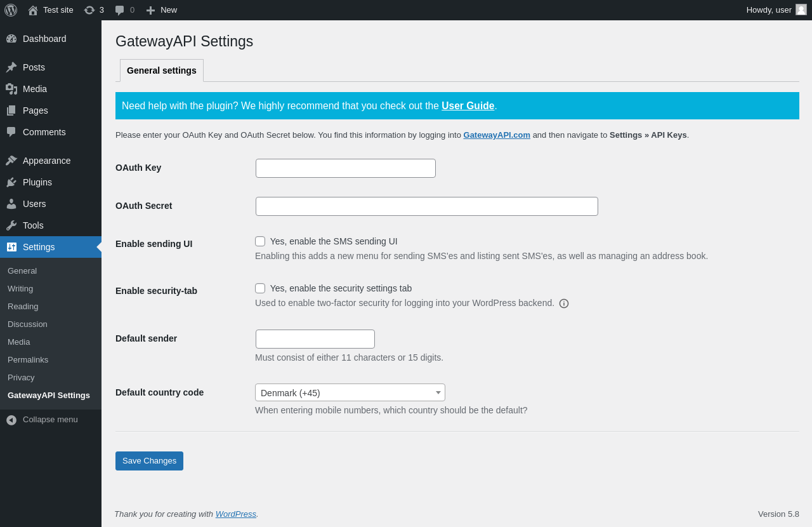
Task: Click the Test site name link
Action: pos(58,10)
